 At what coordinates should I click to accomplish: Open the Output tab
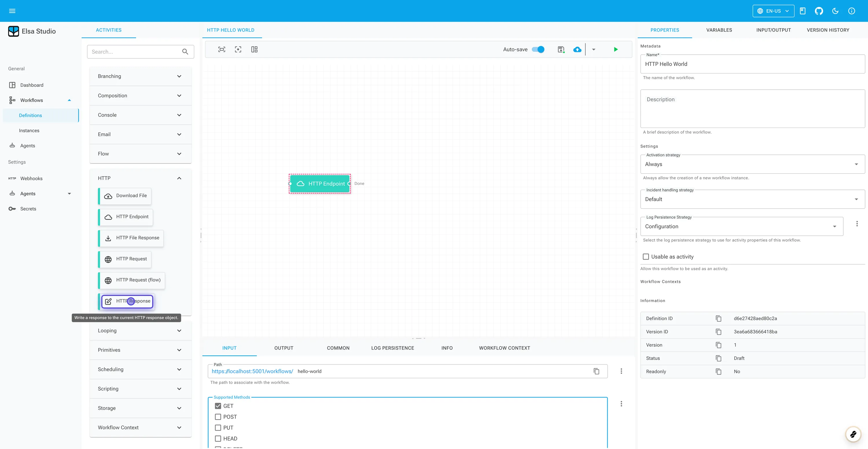click(x=284, y=348)
